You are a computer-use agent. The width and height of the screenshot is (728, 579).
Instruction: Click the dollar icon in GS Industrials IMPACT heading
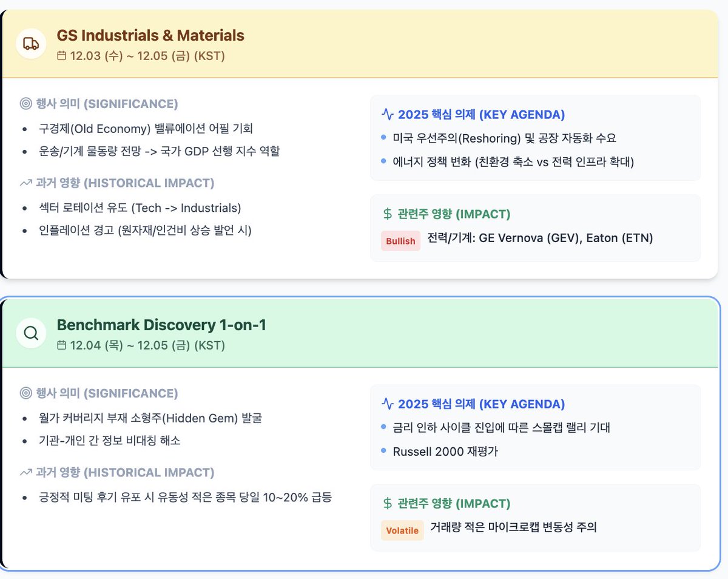tap(388, 214)
